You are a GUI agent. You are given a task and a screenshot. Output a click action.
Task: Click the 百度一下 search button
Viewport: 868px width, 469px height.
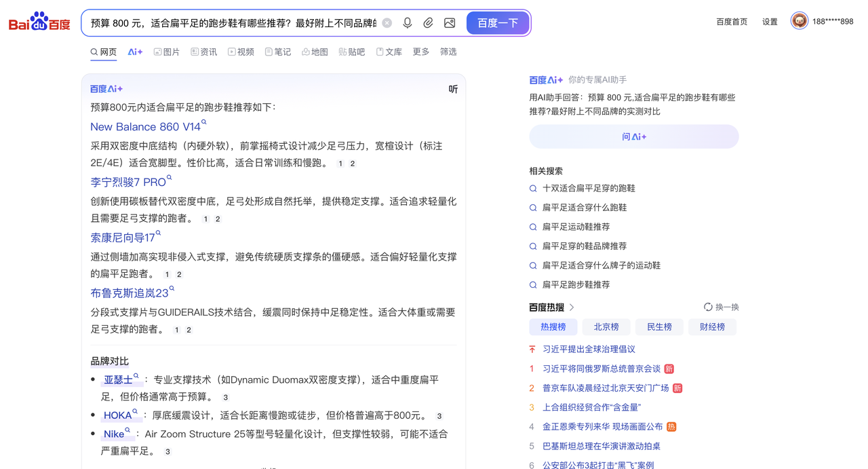pos(498,23)
